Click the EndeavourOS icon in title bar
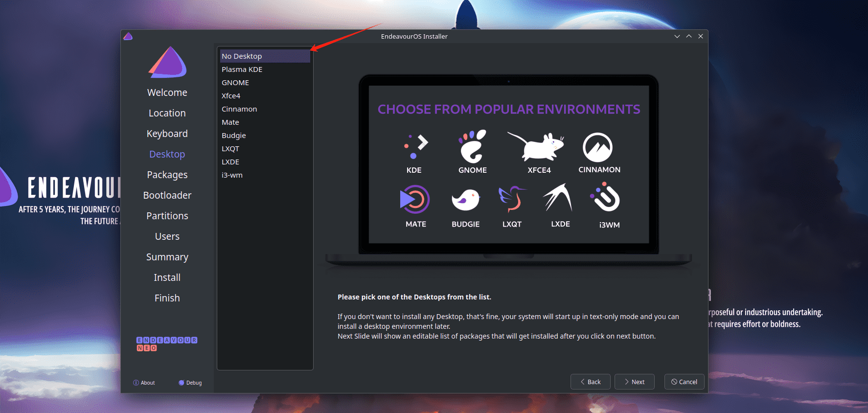Viewport: 868px width, 413px height. click(x=128, y=36)
